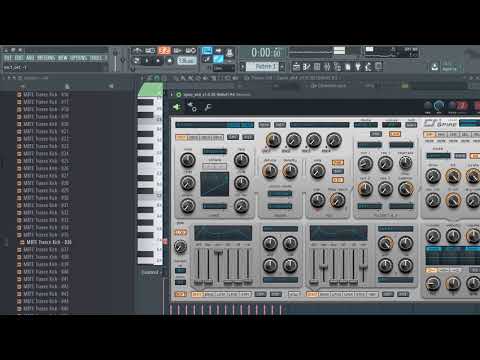Adjust decay slider in right envelope
This screenshot has width=480, height=360.
[323, 267]
